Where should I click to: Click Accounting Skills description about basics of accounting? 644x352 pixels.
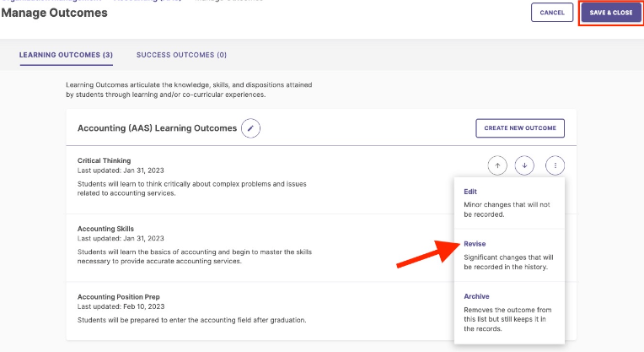pos(195,257)
